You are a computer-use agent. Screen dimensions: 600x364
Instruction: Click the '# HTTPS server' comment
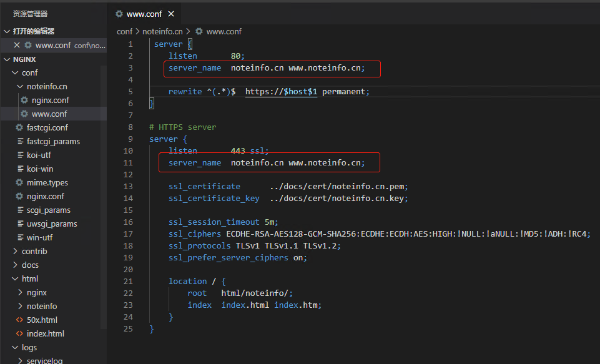click(x=182, y=127)
